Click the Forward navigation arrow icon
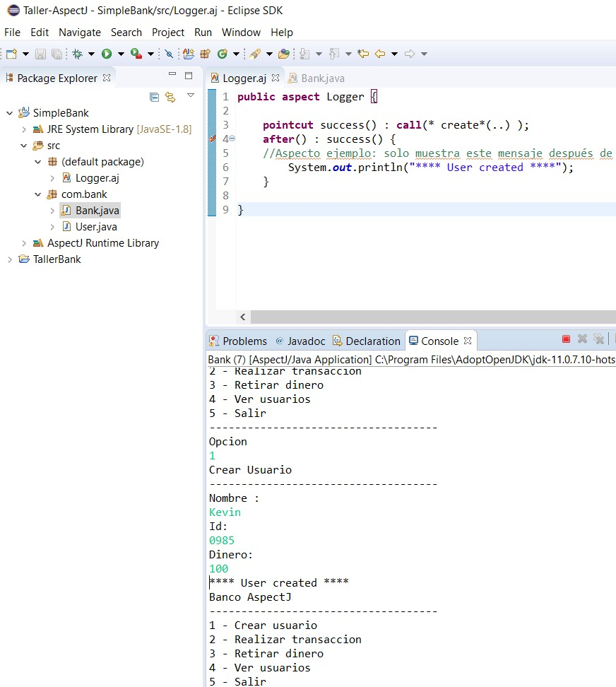 click(410, 54)
